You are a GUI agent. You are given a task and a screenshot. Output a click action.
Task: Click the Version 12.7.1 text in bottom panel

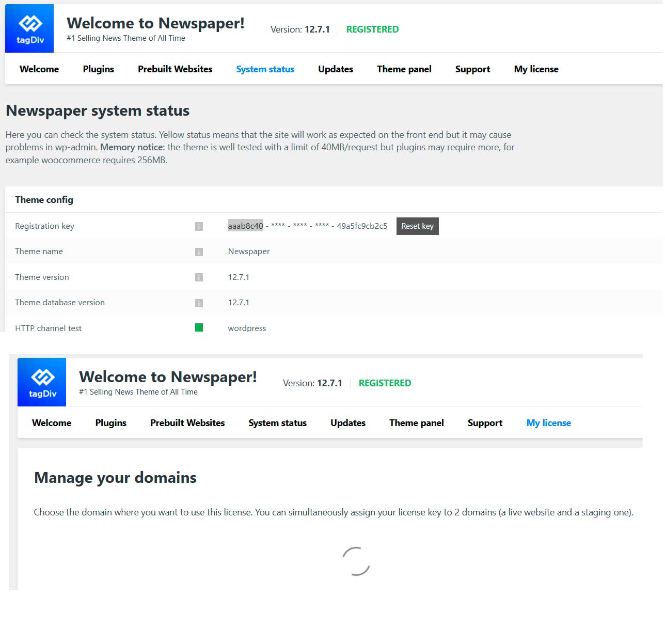[x=312, y=383]
